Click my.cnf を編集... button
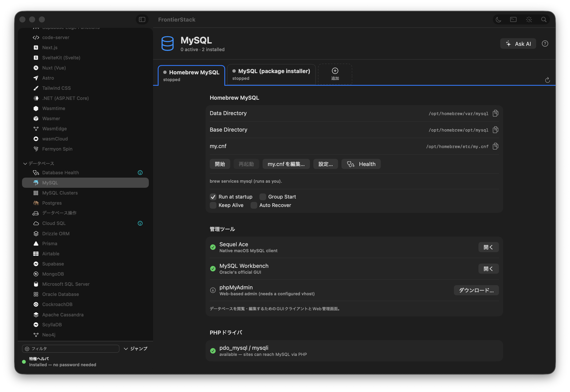570x392 pixels. point(286,164)
